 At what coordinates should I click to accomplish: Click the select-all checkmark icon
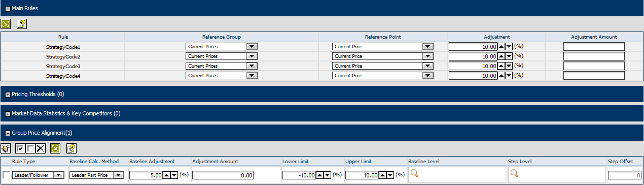(x=20, y=148)
